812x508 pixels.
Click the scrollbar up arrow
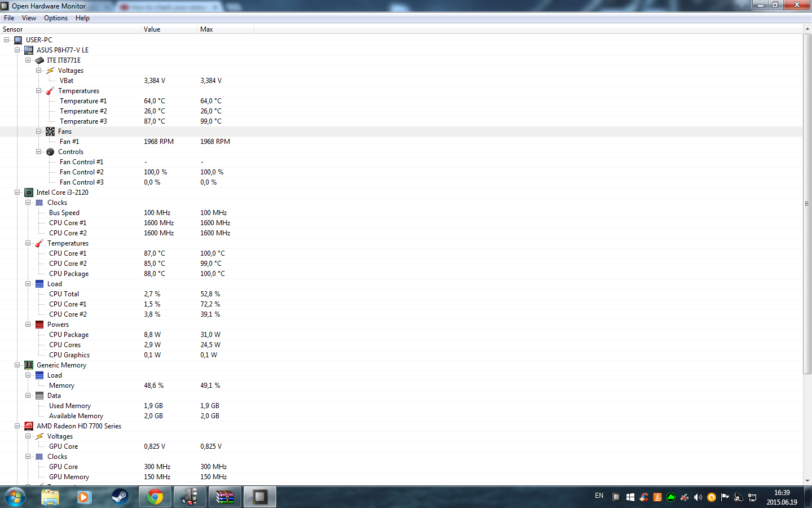click(x=807, y=29)
